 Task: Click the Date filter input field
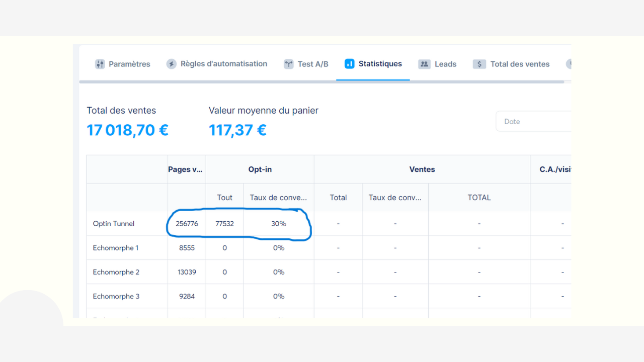click(533, 121)
